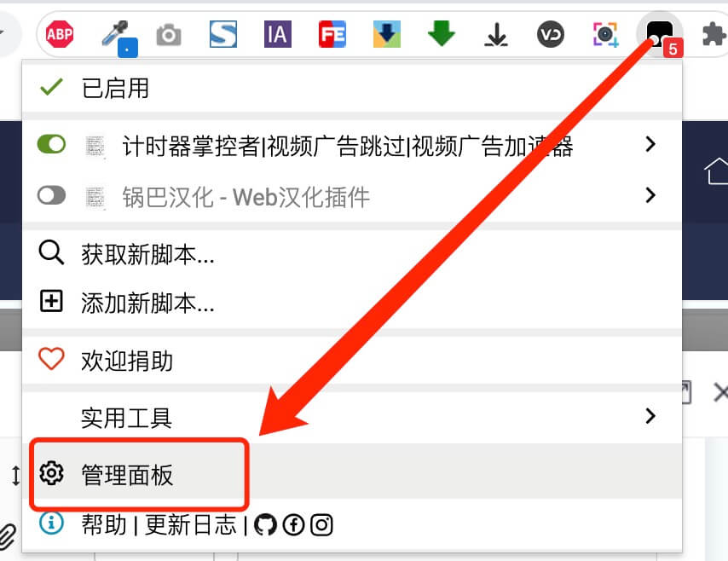Expand the 锅巴汉化 script options chevron

click(650, 195)
